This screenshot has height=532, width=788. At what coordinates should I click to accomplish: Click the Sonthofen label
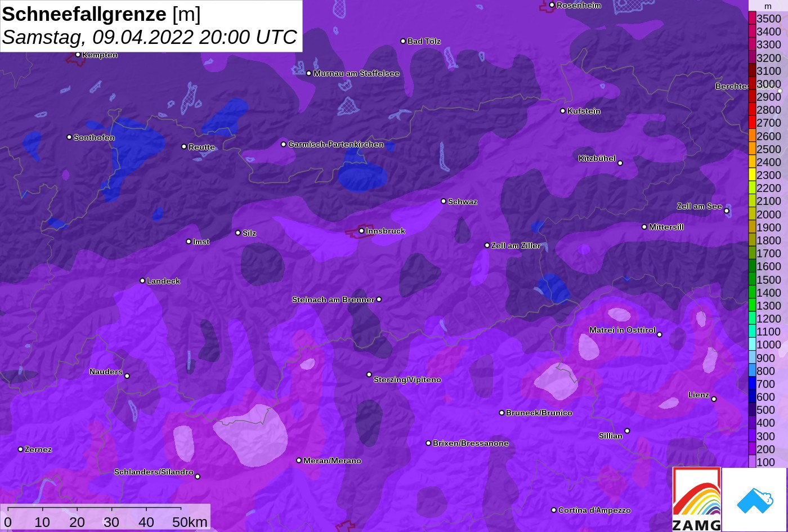click(x=94, y=137)
